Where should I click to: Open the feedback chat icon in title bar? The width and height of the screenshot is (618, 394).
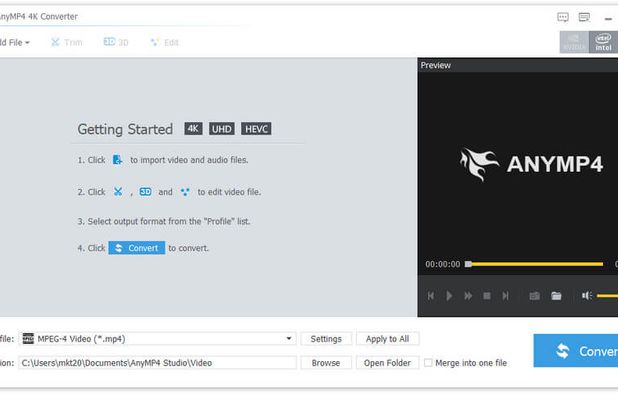tap(563, 17)
